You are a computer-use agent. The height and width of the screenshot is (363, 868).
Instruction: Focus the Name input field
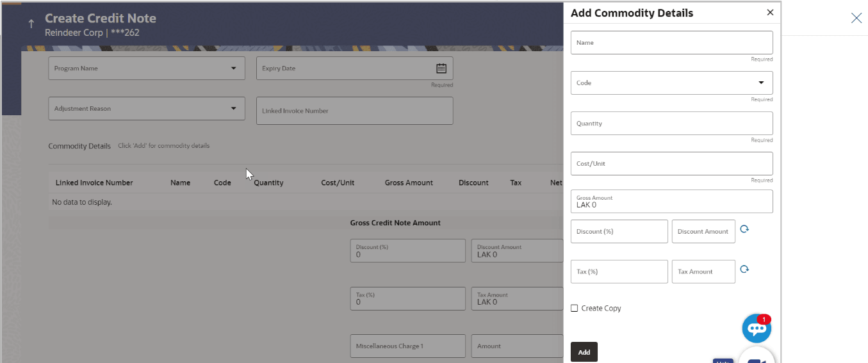672,42
